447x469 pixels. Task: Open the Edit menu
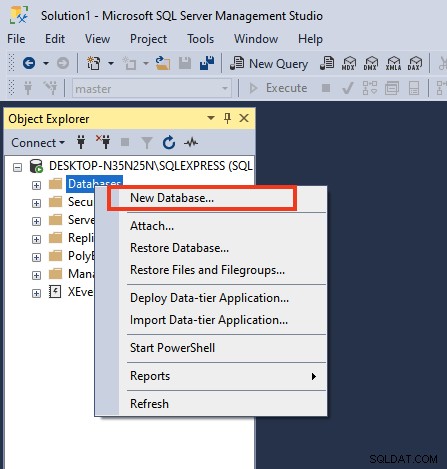tap(55, 39)
